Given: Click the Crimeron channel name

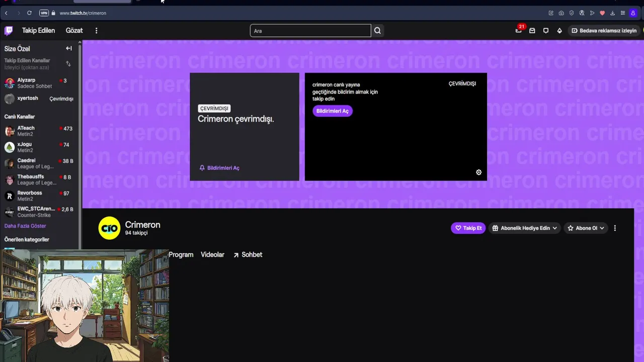Looking at the screenshot, I should click(142, 225).
